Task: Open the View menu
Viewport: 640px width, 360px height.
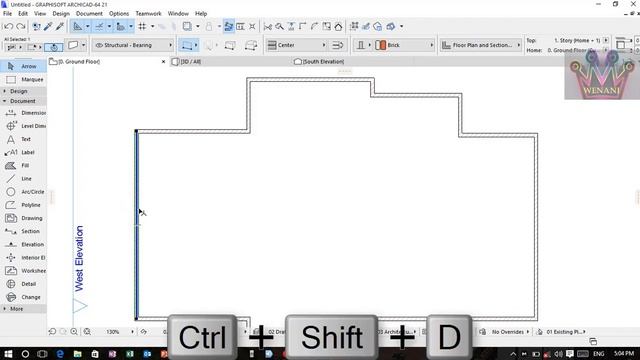Action: click(x=40, y=13)
